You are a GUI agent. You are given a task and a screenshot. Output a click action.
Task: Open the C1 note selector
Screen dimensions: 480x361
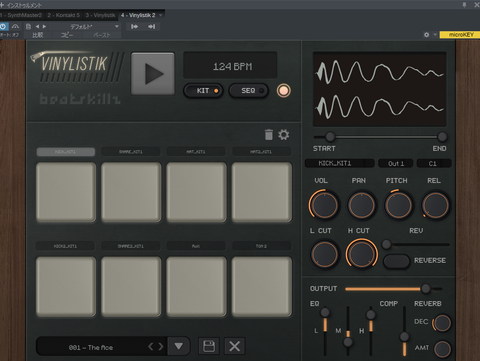click(x=434, y=163)
